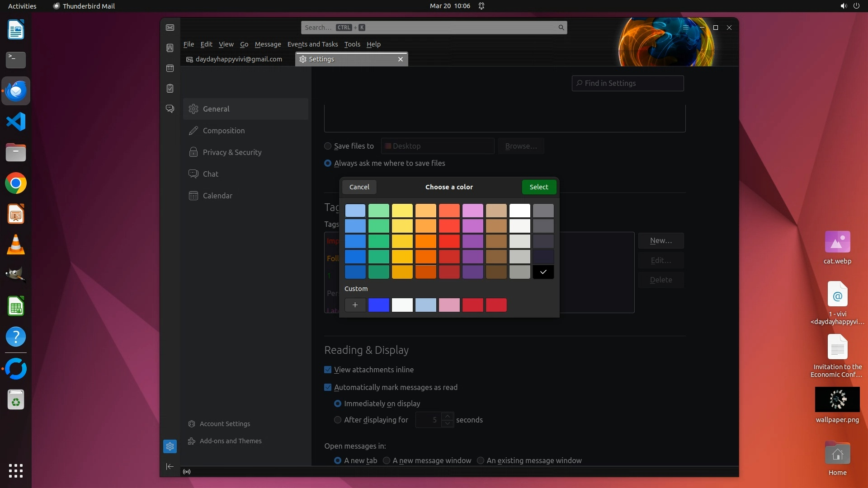
Task: Open Thunderbird app menu hamburger icon
Action: coord(686,28)
